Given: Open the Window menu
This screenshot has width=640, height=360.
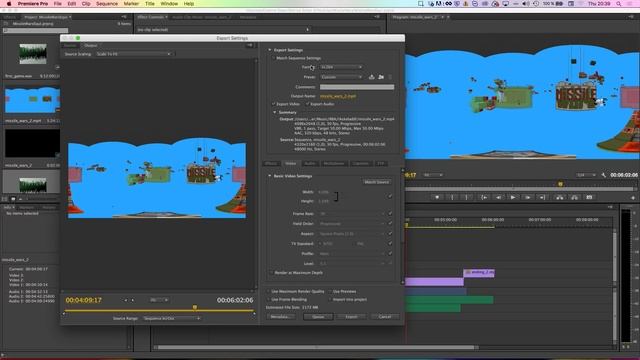Looking at the screenshot, I should click(169, 4).
